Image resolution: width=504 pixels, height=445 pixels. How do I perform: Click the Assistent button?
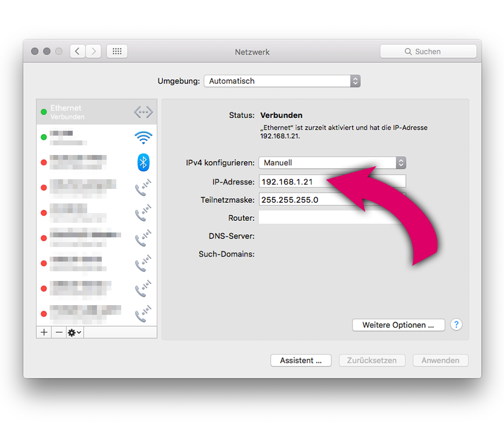coord(300,360)
